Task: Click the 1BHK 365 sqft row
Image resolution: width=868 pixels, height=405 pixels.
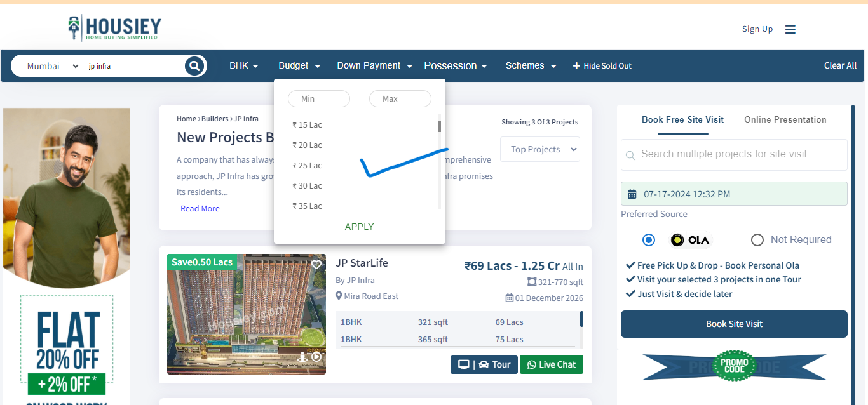Action: point(458,340)
